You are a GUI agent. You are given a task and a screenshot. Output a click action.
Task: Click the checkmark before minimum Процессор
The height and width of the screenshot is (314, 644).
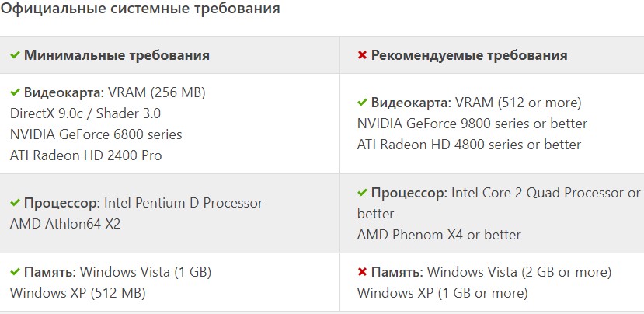pos(16,203)
